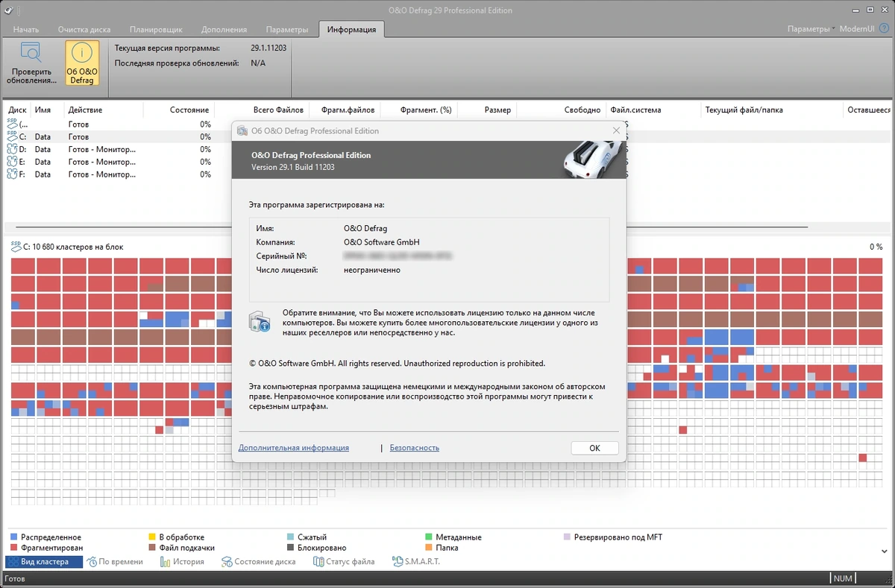Open the История view tab

[182, 561]
